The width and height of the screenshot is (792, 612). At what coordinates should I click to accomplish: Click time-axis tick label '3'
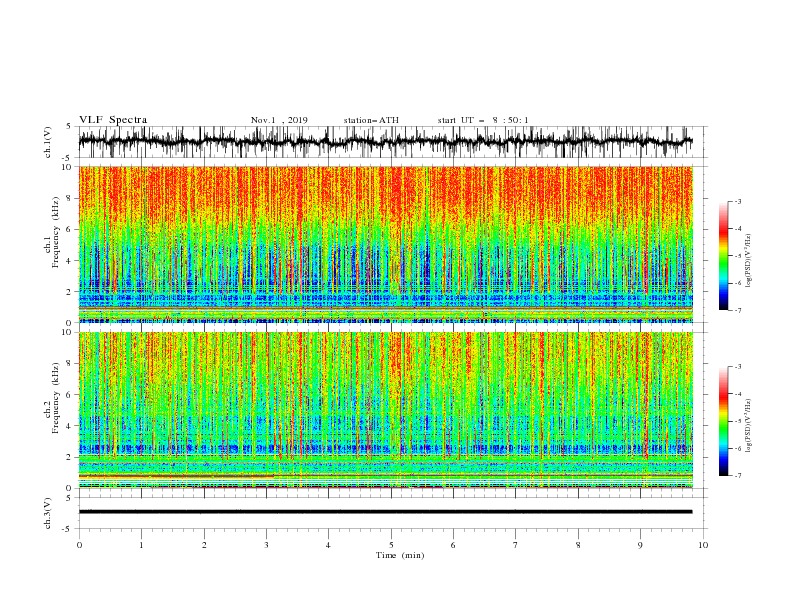[x=266, y=545]
